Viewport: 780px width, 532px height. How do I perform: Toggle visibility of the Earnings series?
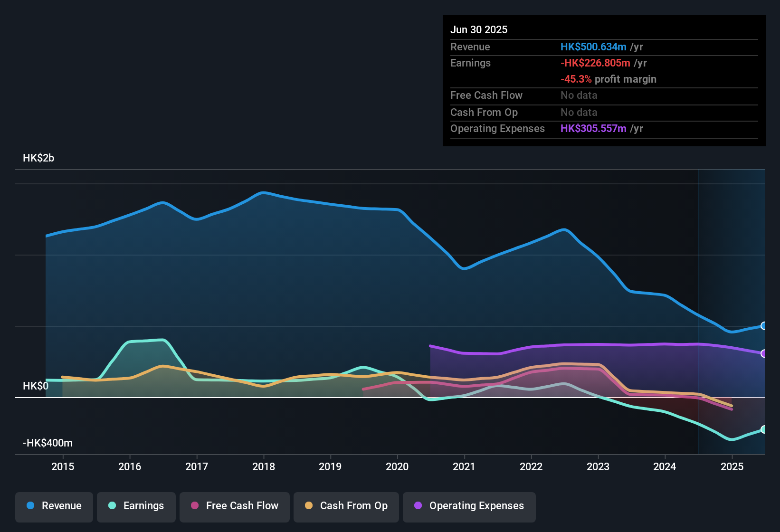pos(136,506)
